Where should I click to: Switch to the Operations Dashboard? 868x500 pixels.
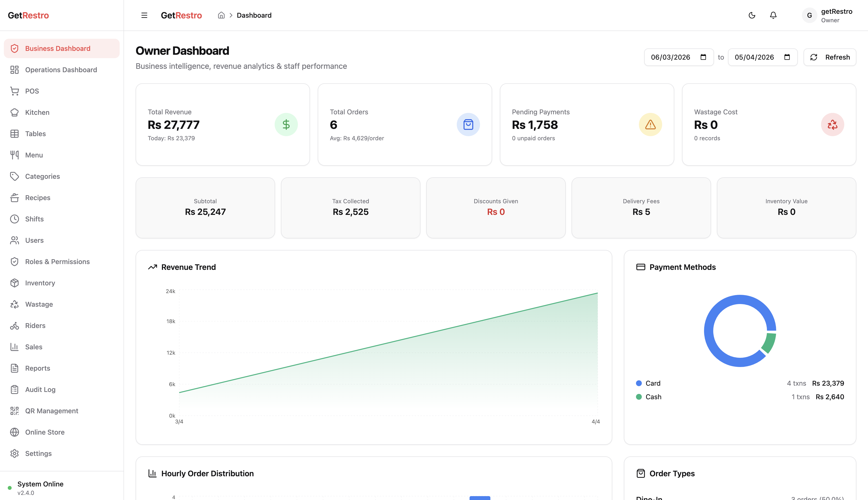click(x=61, y=70)
